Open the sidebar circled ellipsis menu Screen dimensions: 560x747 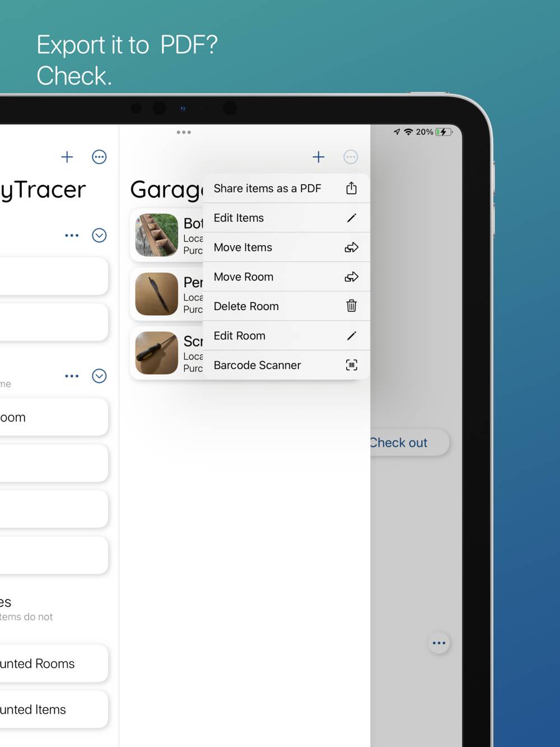pos(99,157)
